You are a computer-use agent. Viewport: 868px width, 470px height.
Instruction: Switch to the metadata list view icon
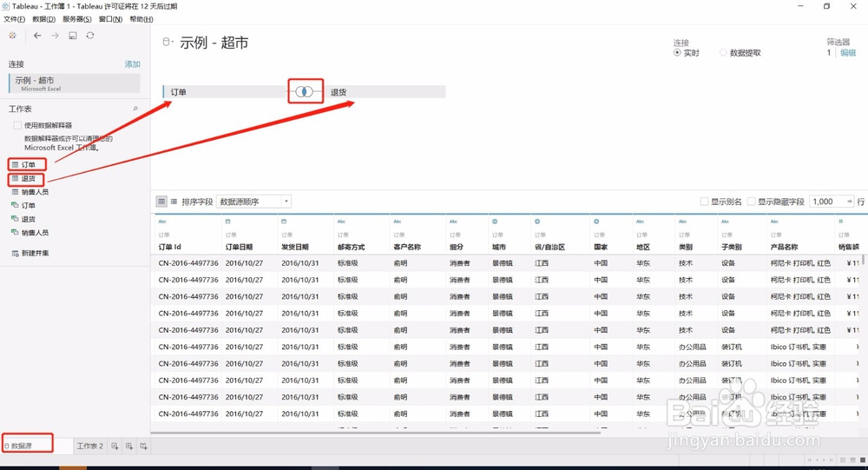[x=174, y=202]
